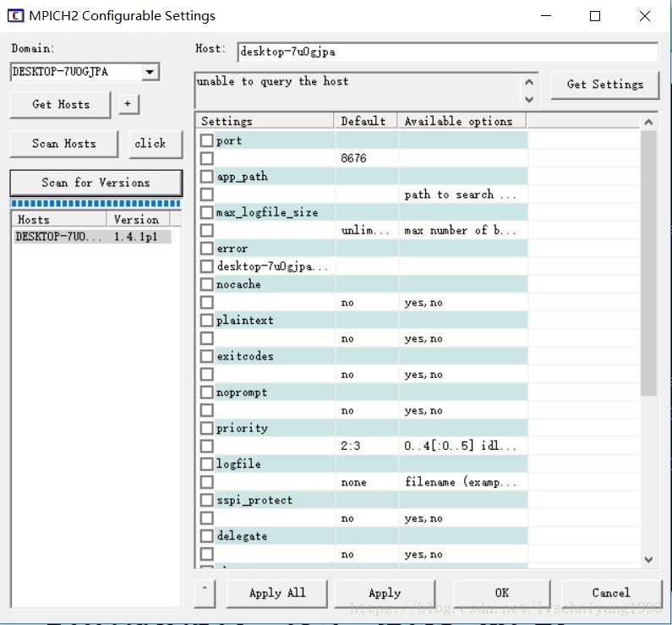Maximize the MPICH2 settings window
The height and width of the screenshot is (625, 672).
(595, 16)
